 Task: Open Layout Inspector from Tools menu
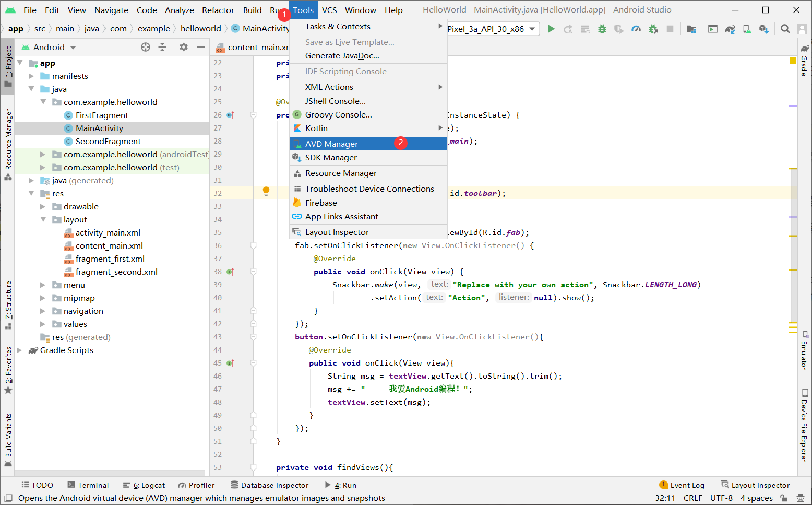[x=368, y=232]
